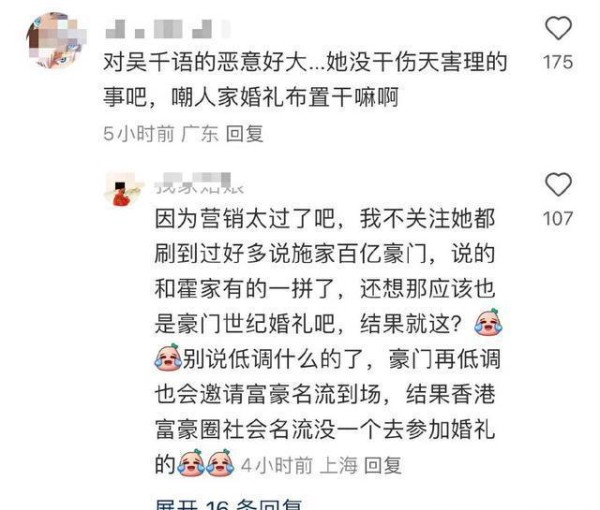Tap the comment text 嘲人家婚礼布置干嘛啊
The height and width of the screenshot is (510, 600).
tap(285, 97)
